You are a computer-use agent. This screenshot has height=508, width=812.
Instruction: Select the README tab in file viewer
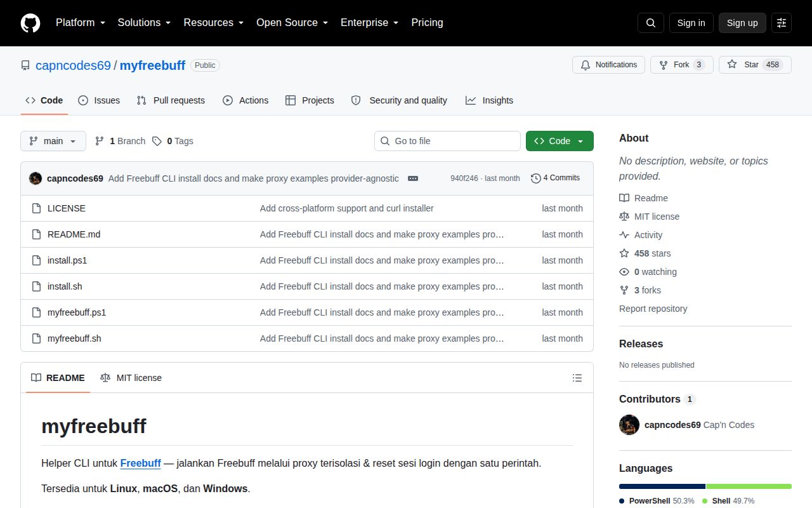(x=58, y=378)
